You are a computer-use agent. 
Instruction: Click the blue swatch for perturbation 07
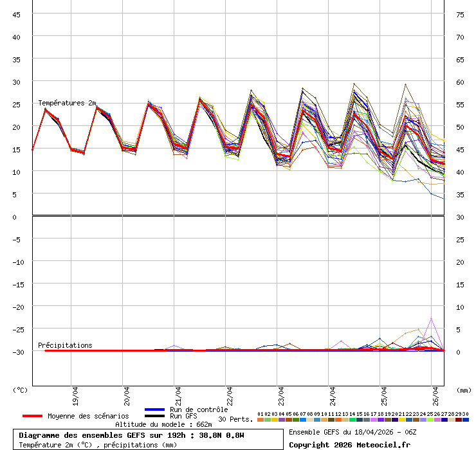pyautogui.click(x=303, y=420)
